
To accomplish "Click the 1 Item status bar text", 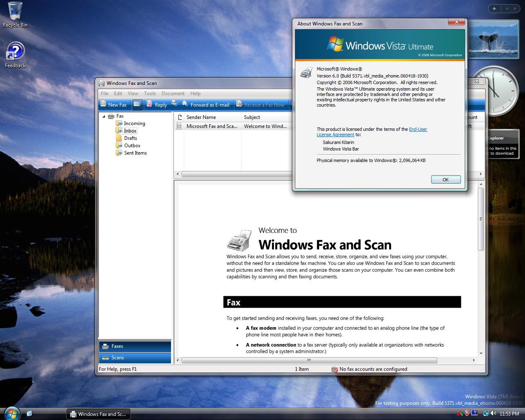I will [x=302, y=369].
